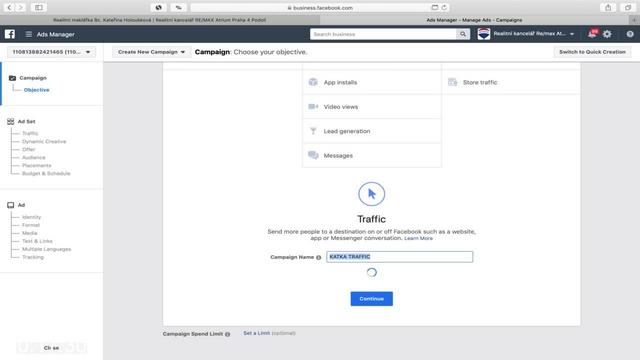Open the notifications bell
This screenshot has height=360, width=640.
coord(592,34)
